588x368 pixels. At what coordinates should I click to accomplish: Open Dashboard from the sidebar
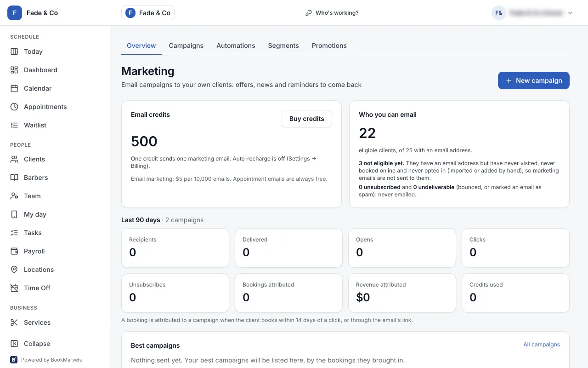pyautogui.click(x=40, y=70)
